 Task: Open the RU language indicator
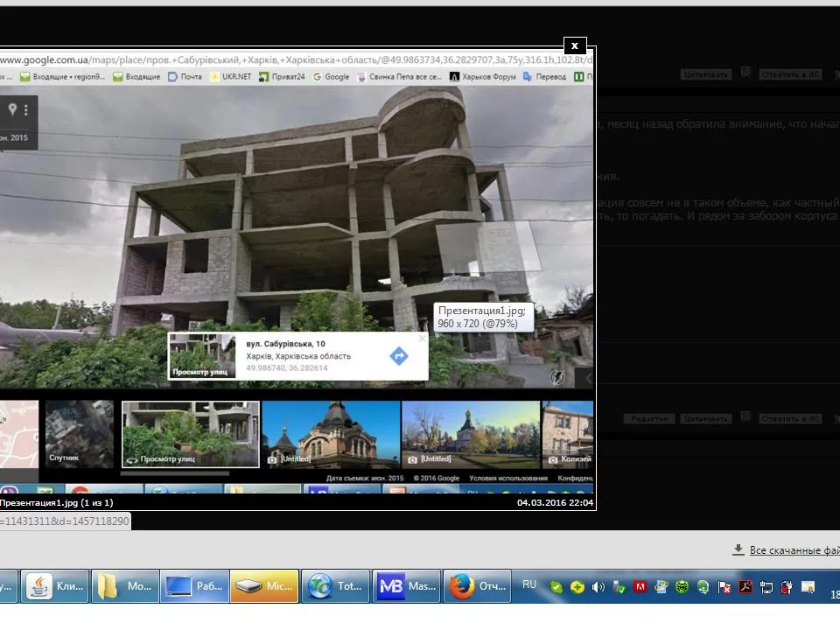click(528, 584)
